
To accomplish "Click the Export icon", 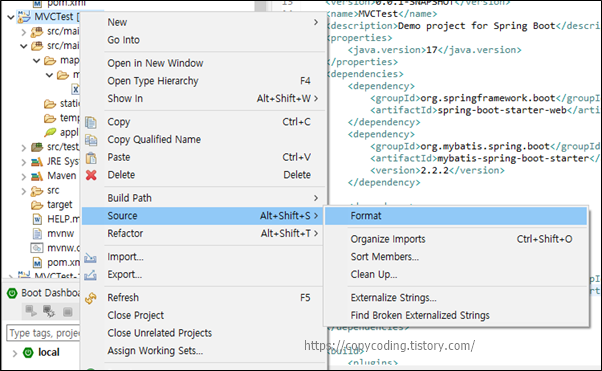I will [x=91, y=275].
